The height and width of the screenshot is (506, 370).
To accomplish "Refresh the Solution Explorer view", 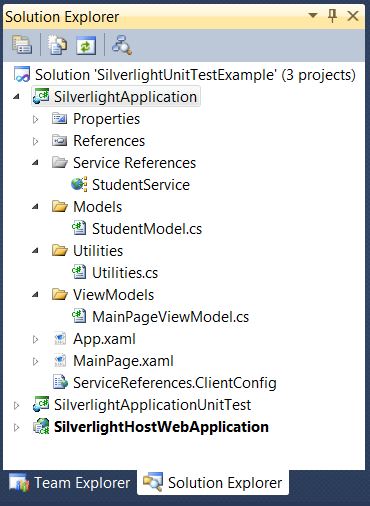I will click(86, 45).
